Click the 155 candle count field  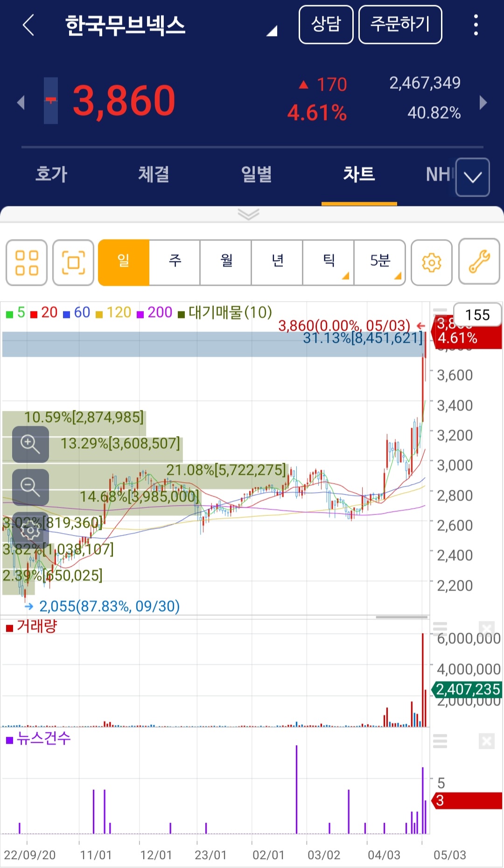pyautogui.click(x=477, y=315)
